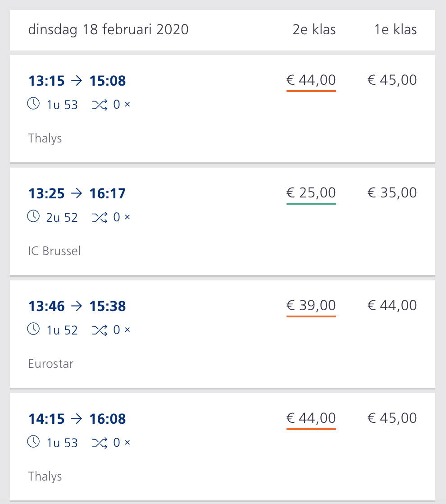The height and width of the screenshot is (504, 446).
Task: Select the € 45,00 1e klas fare at 13:15
Action: (x=392, y=80)
